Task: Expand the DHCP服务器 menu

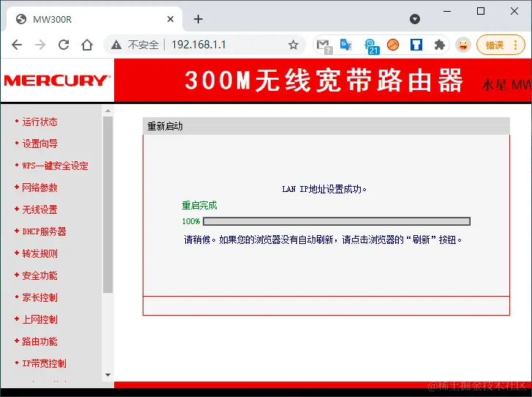Action: (x=44, y=231)
